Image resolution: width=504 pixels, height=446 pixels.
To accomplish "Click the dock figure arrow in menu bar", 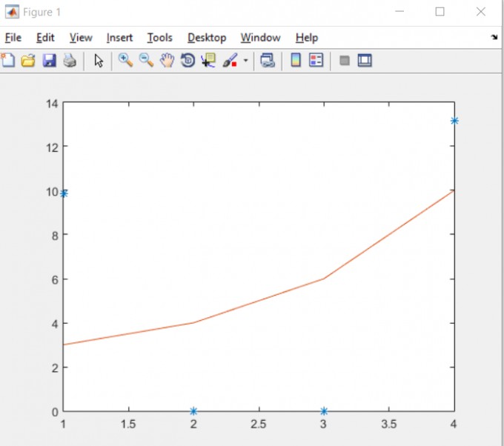I will click(494, 37).
